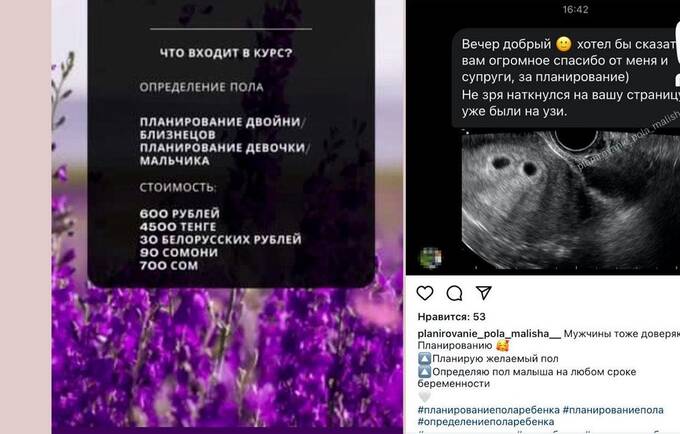Click the 'СТОИМОСТЬ:' label
680x434 pixels.
click(178, 188)
